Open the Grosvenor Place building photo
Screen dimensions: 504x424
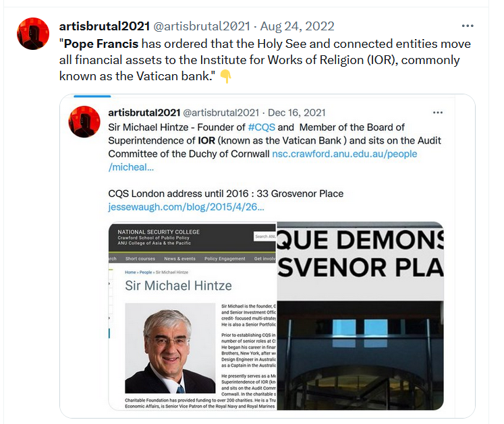click(360, 316)
